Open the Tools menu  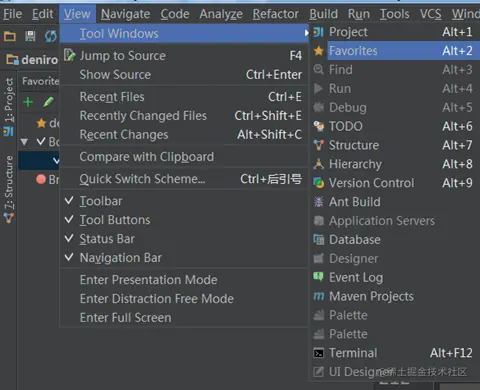tap(395, 14)
